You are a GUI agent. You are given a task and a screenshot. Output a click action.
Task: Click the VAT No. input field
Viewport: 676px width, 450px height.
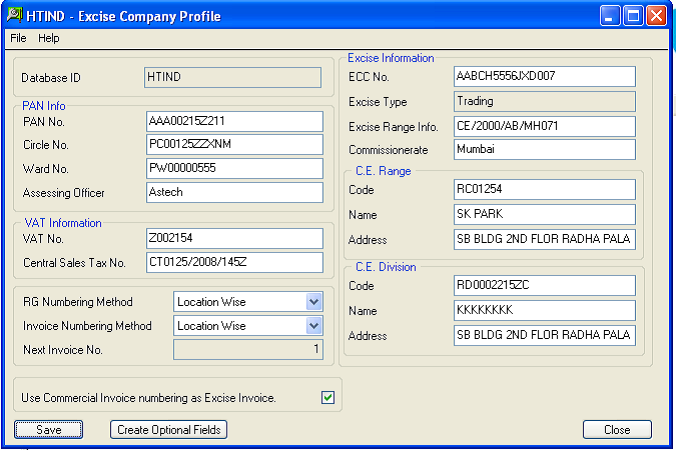235,238
